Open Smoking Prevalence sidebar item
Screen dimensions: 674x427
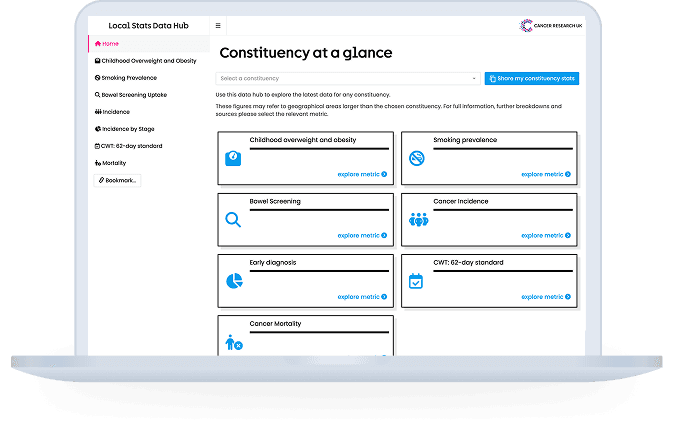[x=126, y=78]
